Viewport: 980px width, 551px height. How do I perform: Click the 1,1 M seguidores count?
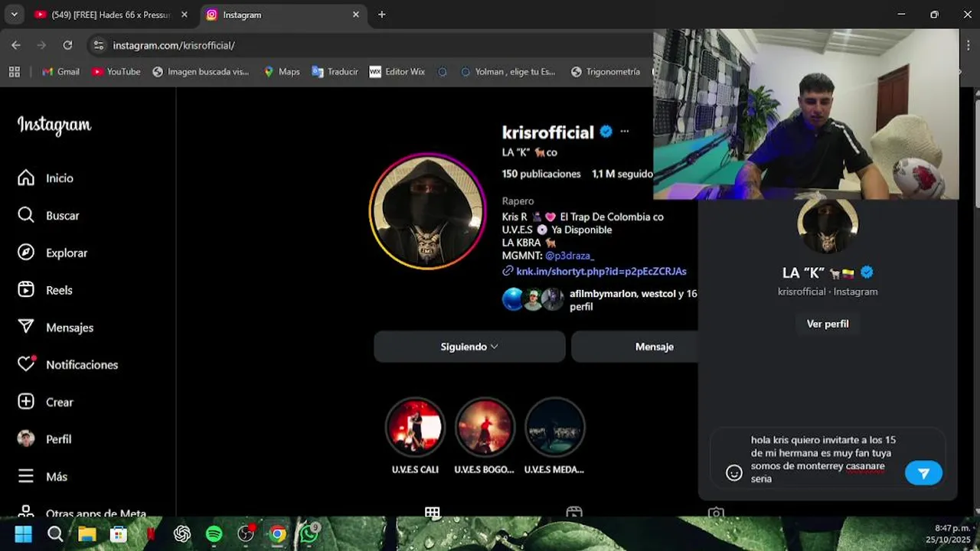coord(622,174)
